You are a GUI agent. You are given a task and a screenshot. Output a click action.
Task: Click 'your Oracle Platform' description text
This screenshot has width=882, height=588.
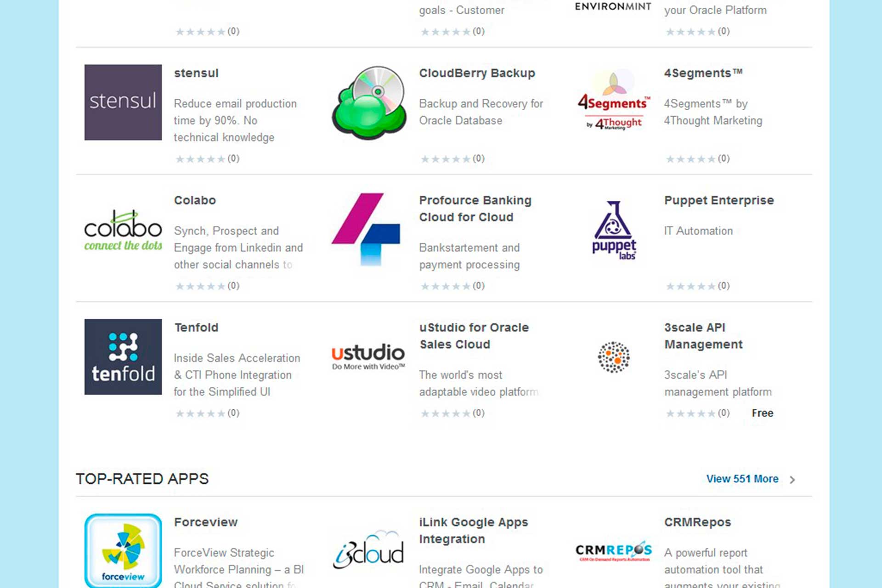pos(715,10)
